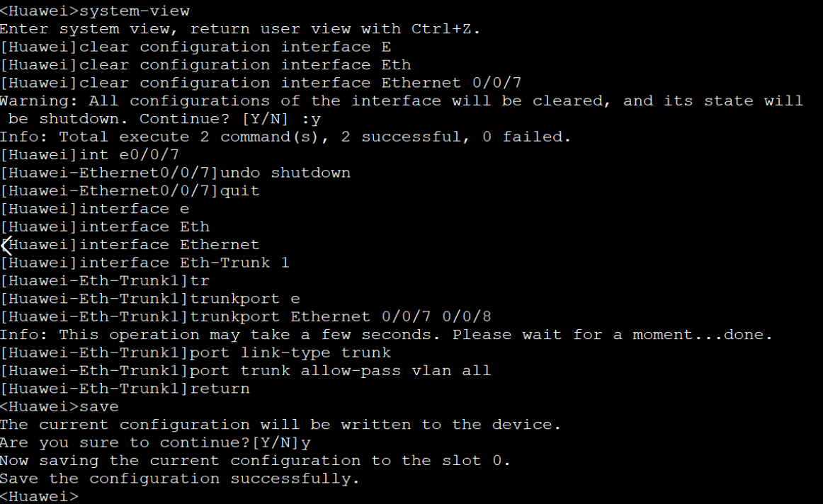Click the 'Total execute 2 command(s)' info line
The image size is (823, 504).
pos(285,137)
